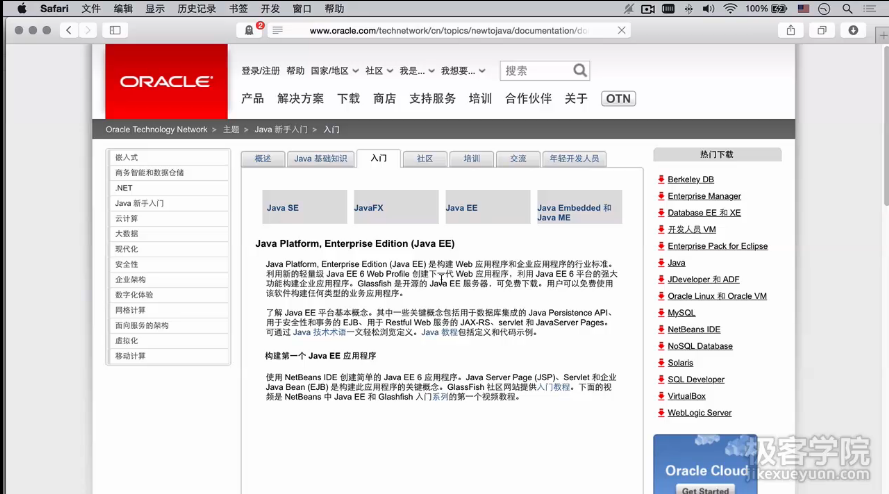The height and width of the screenshot is (494, 889).
Task: Switch to the 概述 tab
Action: 263,159
